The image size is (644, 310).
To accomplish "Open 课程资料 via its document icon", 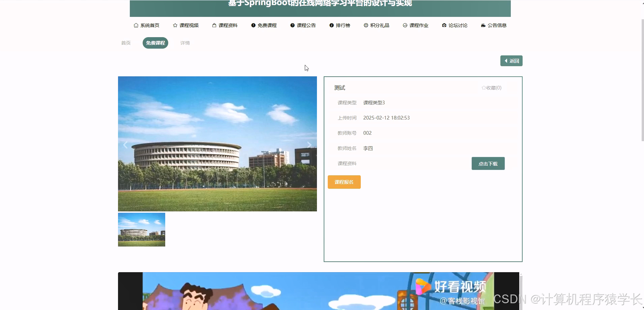I will 214,25.
